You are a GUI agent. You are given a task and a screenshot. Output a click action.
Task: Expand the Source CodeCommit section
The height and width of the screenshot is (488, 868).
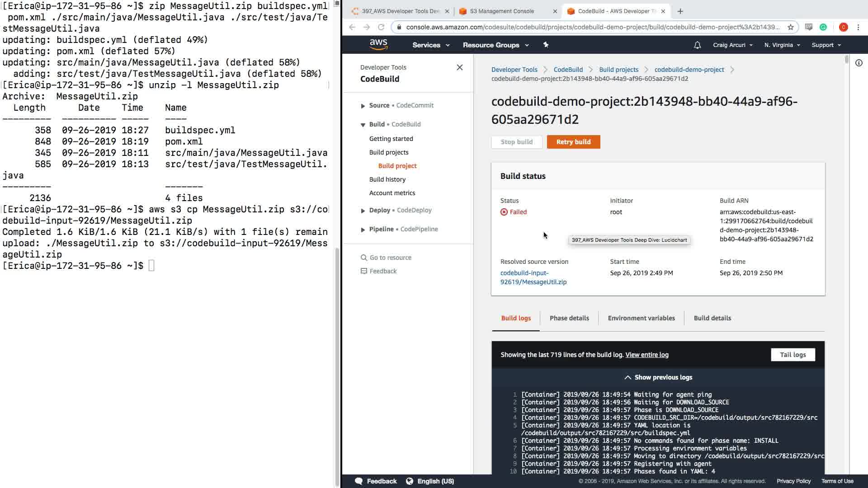pyautogui.click(x=363, y=106)
